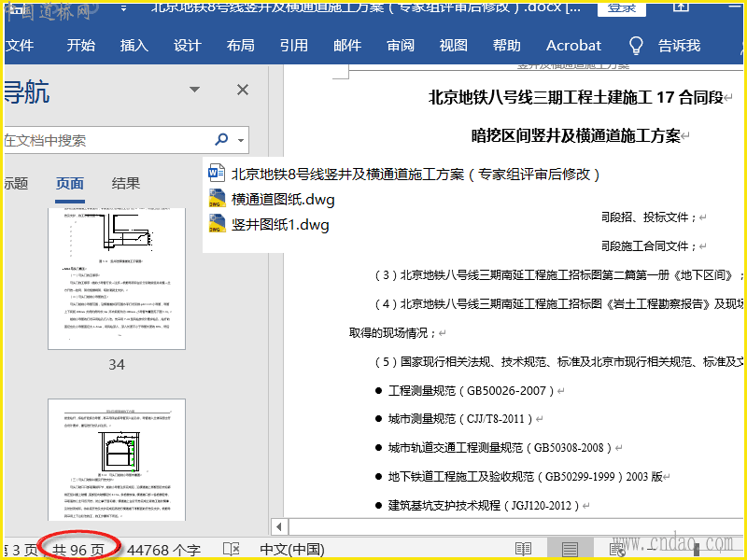Close the navigation pane

click(x=243, y=90)
